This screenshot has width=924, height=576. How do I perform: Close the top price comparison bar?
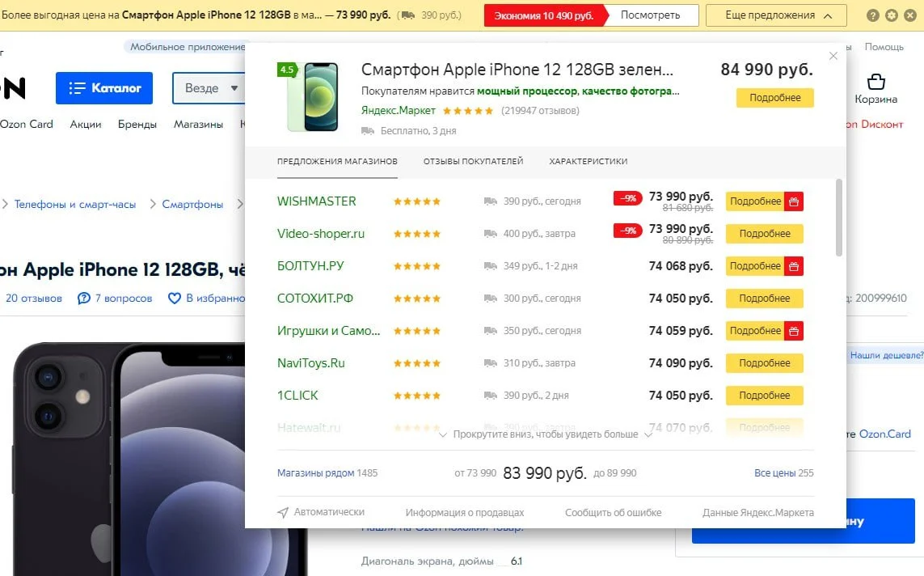909,15
